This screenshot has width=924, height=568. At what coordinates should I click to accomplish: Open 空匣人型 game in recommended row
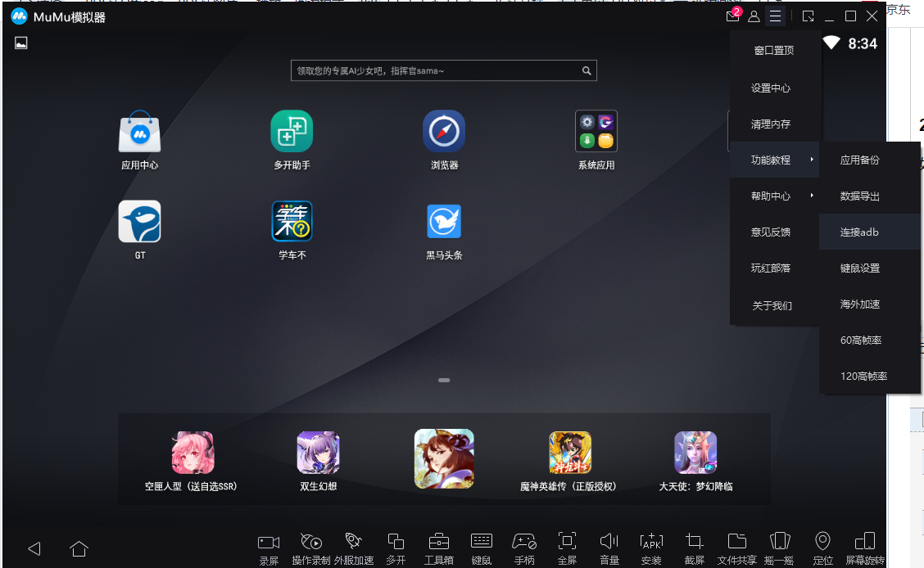(192, 453)
